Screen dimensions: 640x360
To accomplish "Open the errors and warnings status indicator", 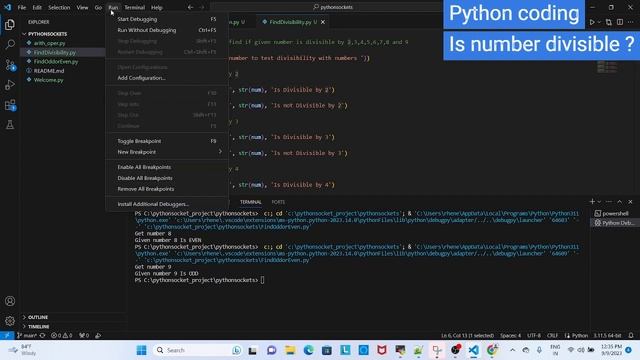I will pos(62,335).
